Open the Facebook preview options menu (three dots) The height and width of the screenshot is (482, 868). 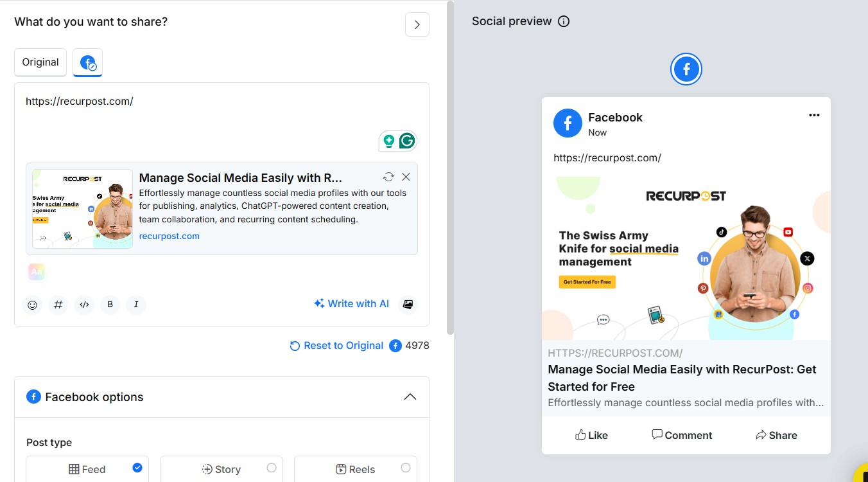click(814, 115)
